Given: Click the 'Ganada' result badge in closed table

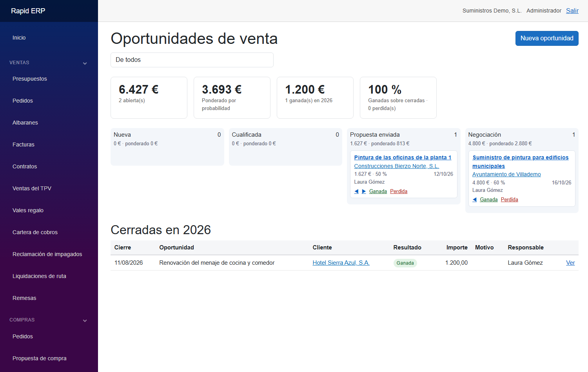Looking at the screenshot, I should click(405, 263).
